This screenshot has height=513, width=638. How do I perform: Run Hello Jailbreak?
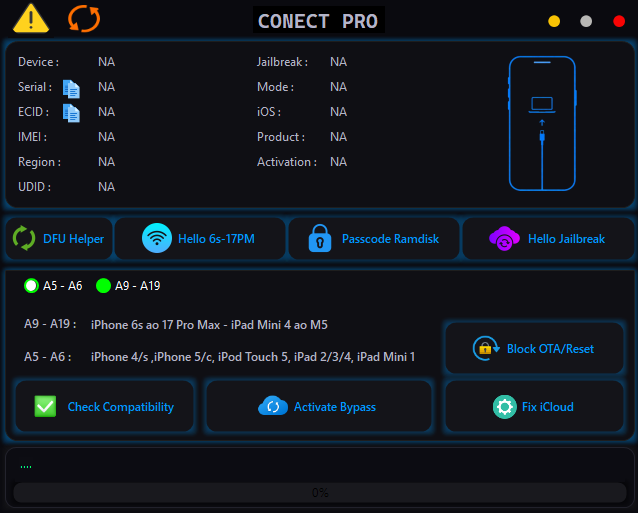(x=548, y=238)
